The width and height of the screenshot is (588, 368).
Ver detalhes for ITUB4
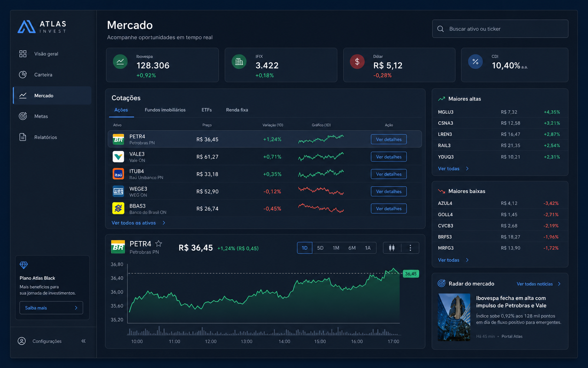click(x=389, y=174)
